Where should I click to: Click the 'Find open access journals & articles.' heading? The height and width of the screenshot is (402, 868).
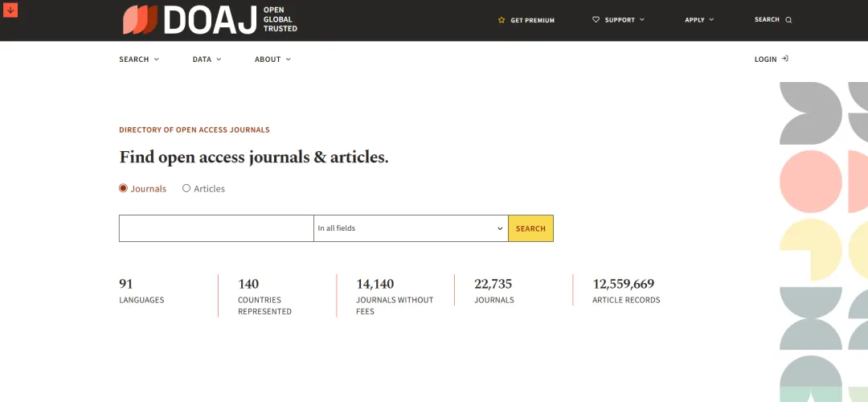(254, 158)
